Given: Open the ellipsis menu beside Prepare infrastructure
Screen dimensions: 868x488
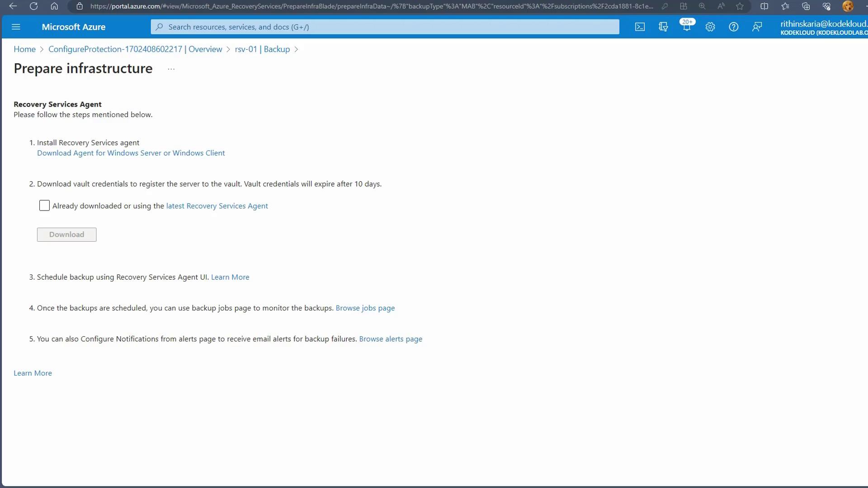Looking at the screenshot, I should pyautogui.click(x=171, y=69).
